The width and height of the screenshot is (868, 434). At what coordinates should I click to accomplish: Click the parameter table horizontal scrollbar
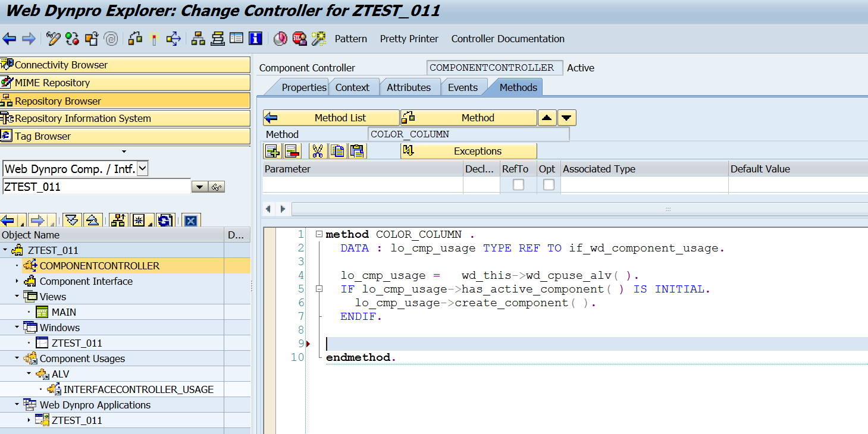pos(535,209)
